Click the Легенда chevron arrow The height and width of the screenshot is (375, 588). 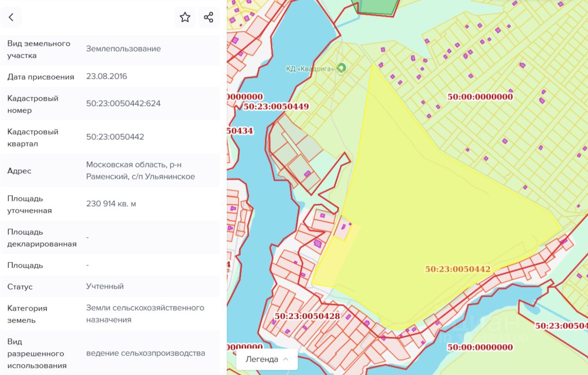(286, 359)
